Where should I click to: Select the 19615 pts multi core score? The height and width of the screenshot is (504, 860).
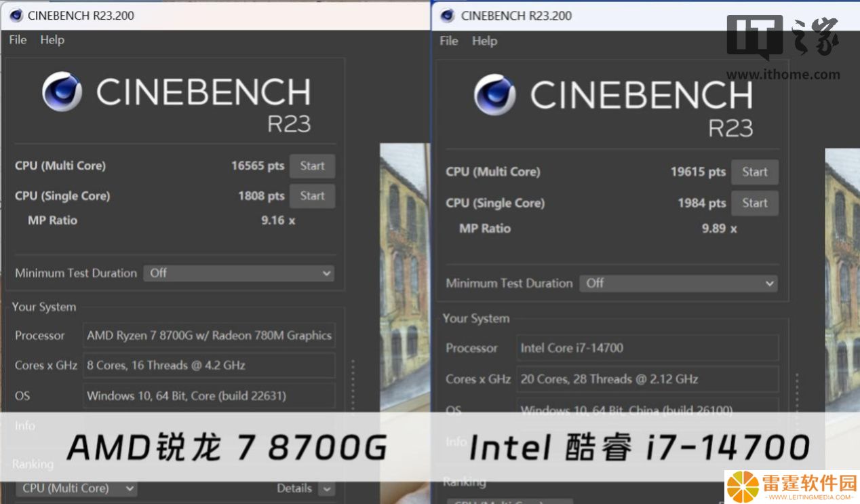pos(698,172)
